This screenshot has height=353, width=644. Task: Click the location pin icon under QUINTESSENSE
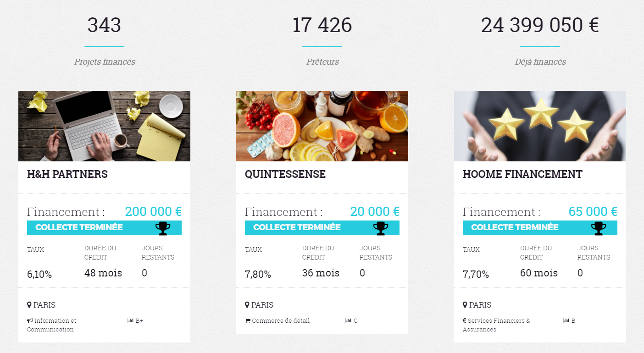tap(247, 305)
